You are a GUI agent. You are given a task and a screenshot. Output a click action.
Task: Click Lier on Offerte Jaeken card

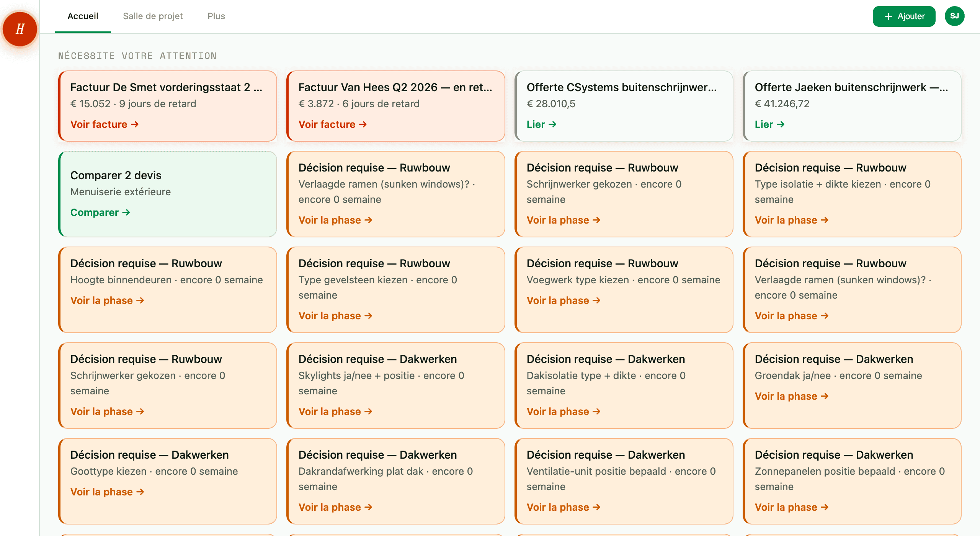769,124
